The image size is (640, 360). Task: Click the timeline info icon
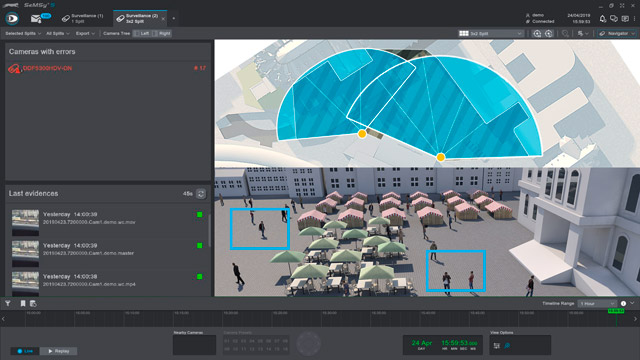(x=623, y=303)
